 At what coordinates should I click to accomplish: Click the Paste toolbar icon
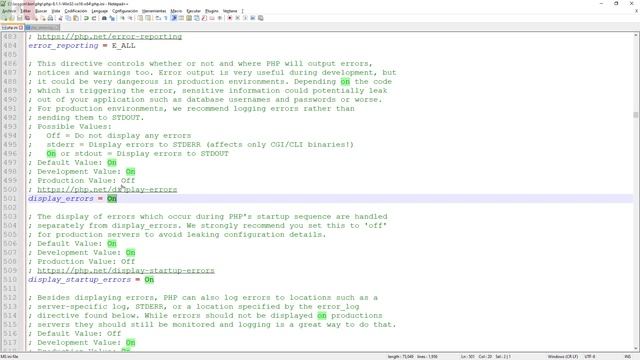76,18
